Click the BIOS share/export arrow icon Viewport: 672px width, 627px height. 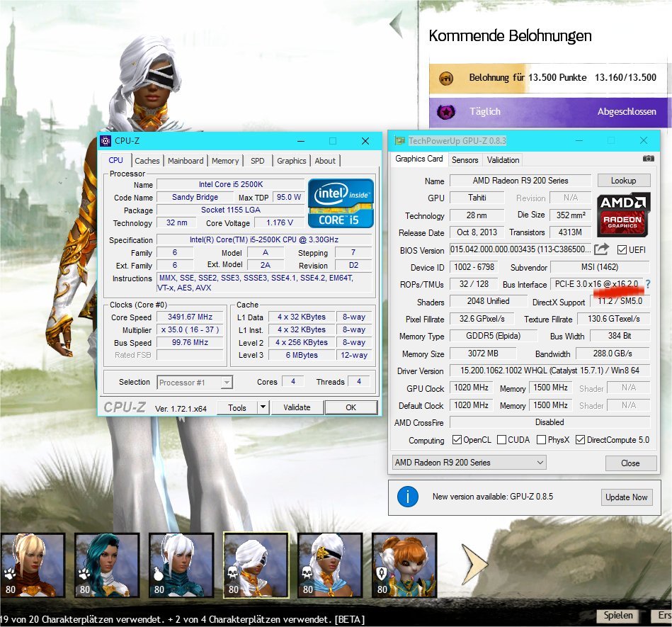point(601,249)
